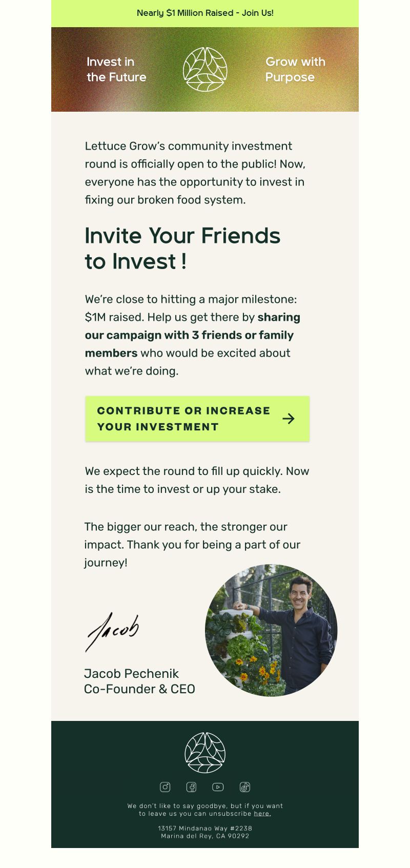Click the TikTok icon in footer
The height and width of the screenshot is (868, 410).
tap(245, 787)
